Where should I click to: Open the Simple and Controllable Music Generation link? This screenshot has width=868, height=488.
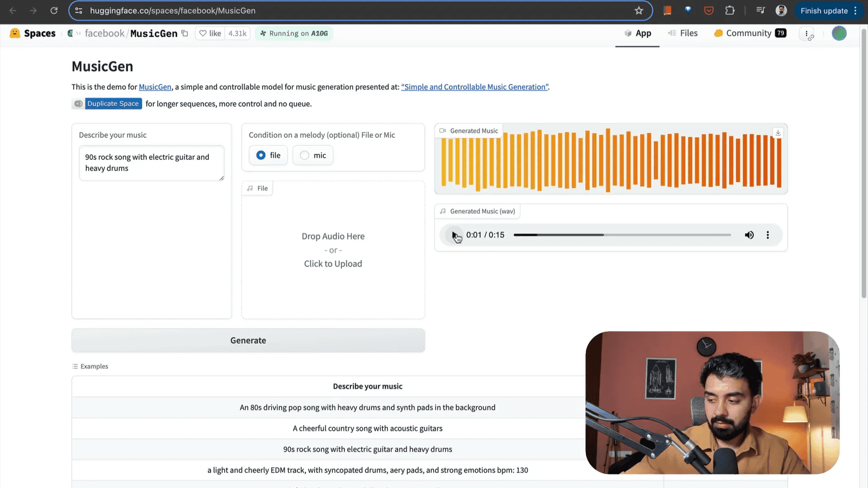point(474,87)
